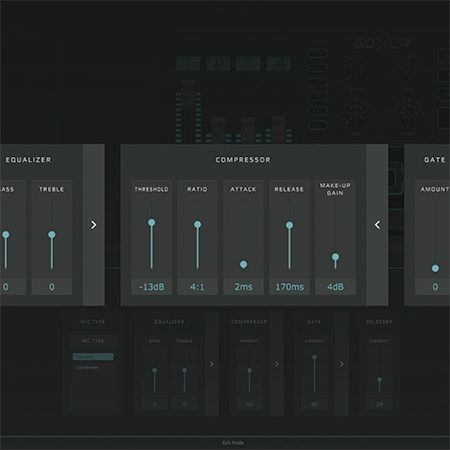The width and height of the screenshot is (450, 450).
Task: Click the Threshold slider handle
Action: [152, 222]
